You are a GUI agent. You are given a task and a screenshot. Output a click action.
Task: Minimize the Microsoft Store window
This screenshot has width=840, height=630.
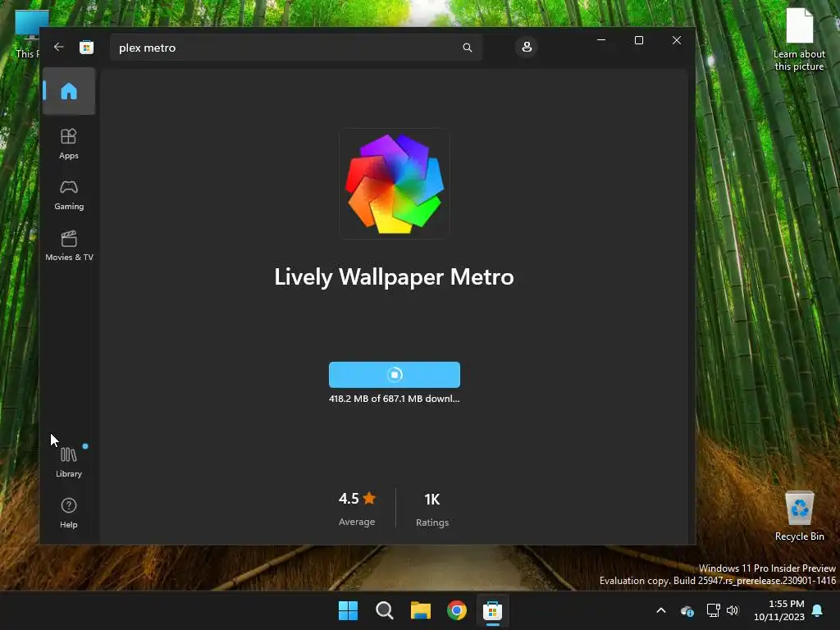[601, 40]
